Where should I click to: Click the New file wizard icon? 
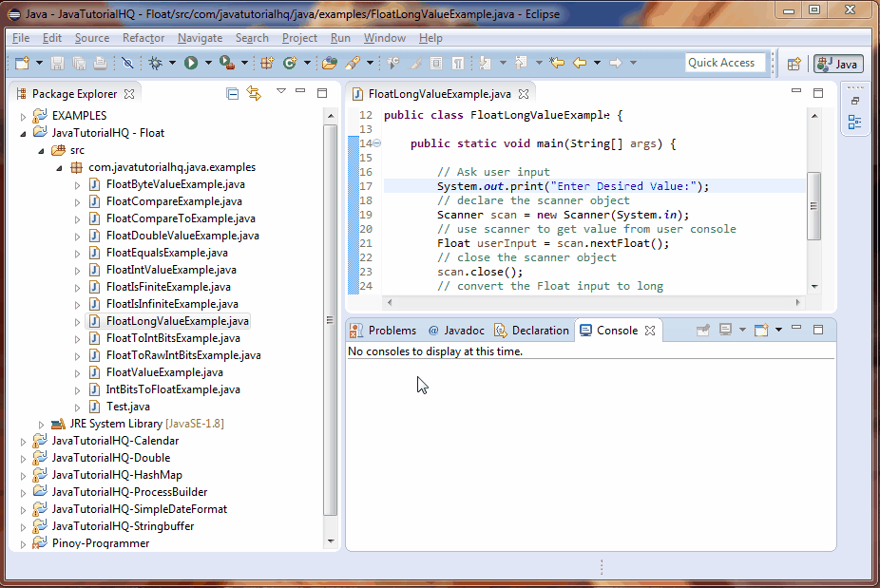point(23,63)
